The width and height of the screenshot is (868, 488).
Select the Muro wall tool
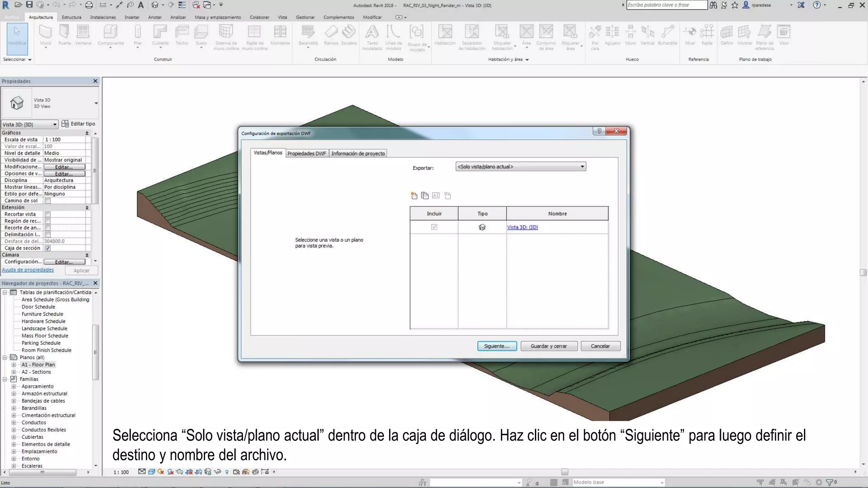click(45, 35)
